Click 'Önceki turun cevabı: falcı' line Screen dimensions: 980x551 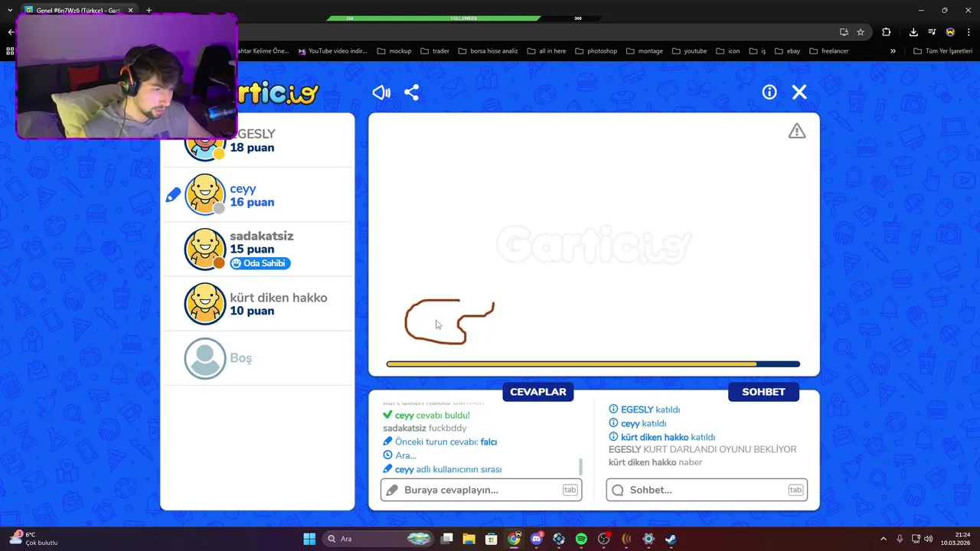(x=440, y=442)
